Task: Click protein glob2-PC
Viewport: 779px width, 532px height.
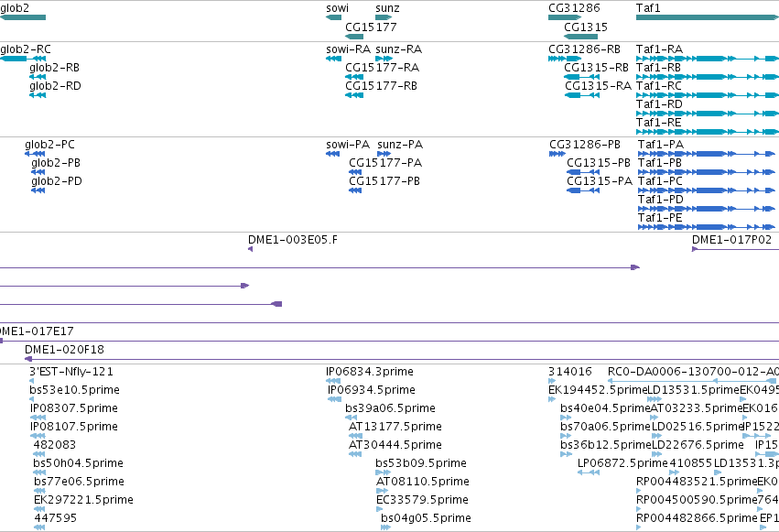Action: tap(35, 154)
